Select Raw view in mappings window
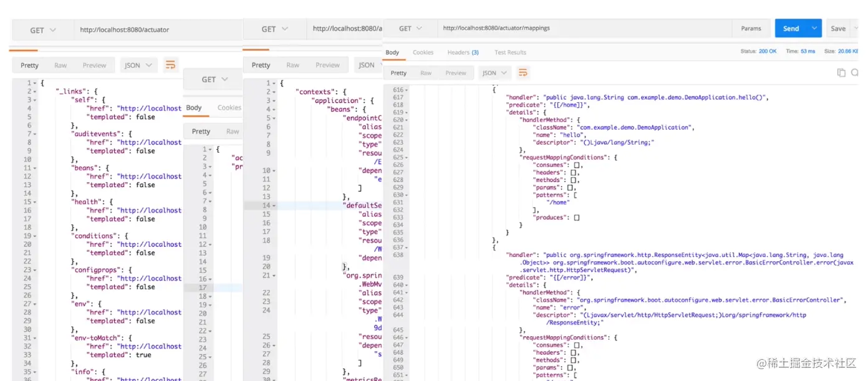 click(x=426, y=73)
